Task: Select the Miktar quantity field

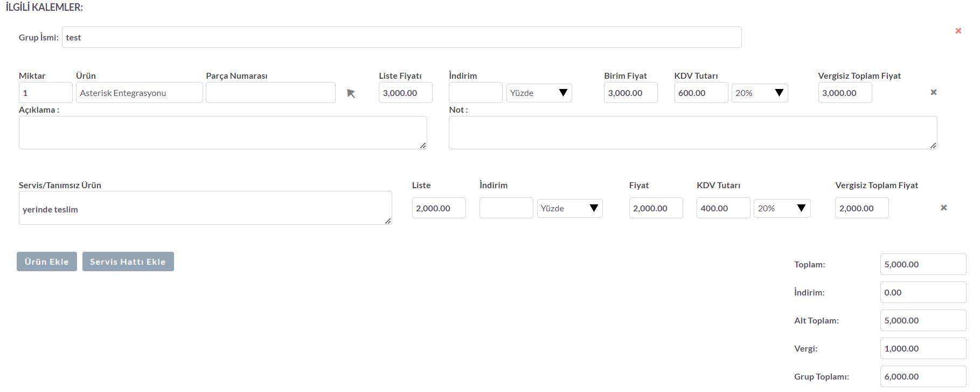Action: pos(46,93)
